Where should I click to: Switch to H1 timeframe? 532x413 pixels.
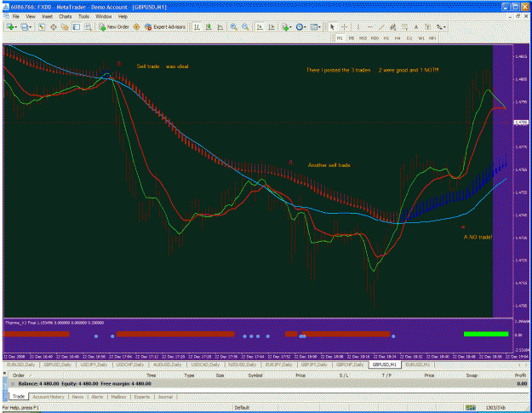click(386, 38)
